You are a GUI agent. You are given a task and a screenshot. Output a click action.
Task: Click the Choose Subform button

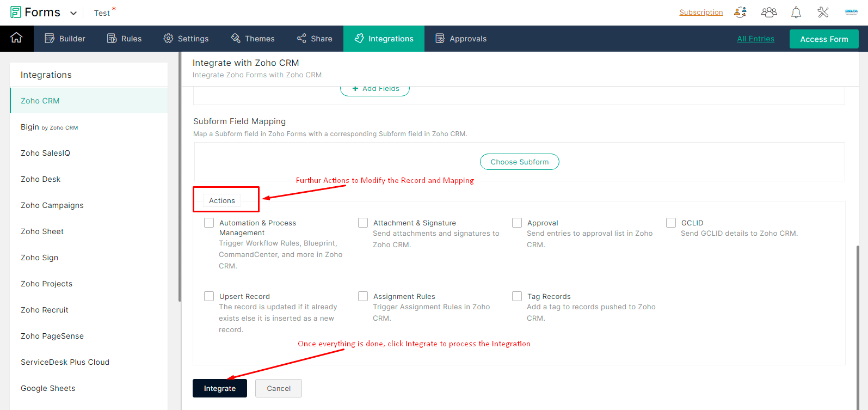point(519,162)
